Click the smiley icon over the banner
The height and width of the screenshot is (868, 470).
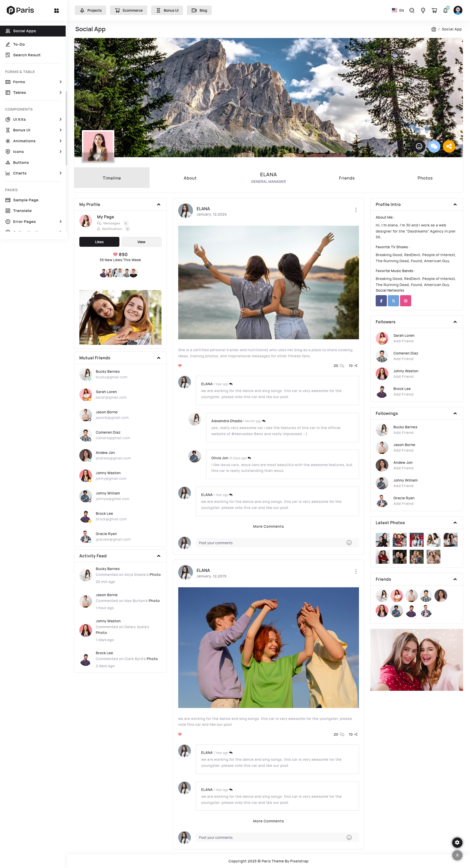pos(419,146)
